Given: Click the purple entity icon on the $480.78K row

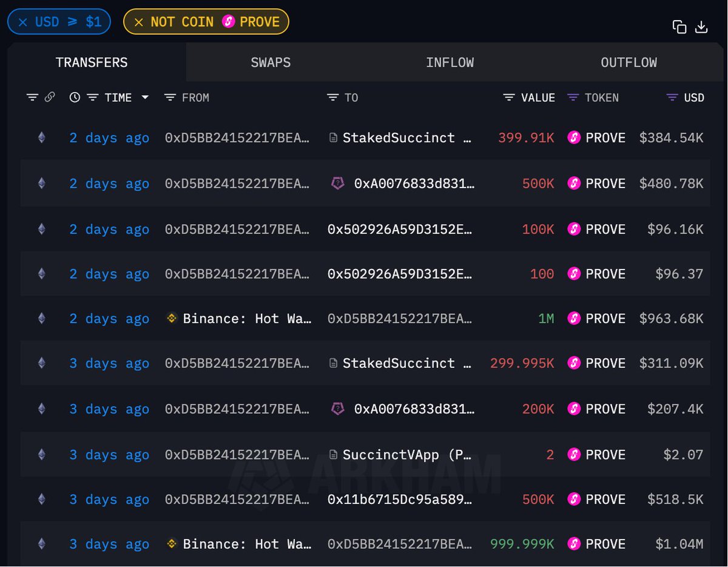Looking at the screenshot, I should click(x=338, y=183).
